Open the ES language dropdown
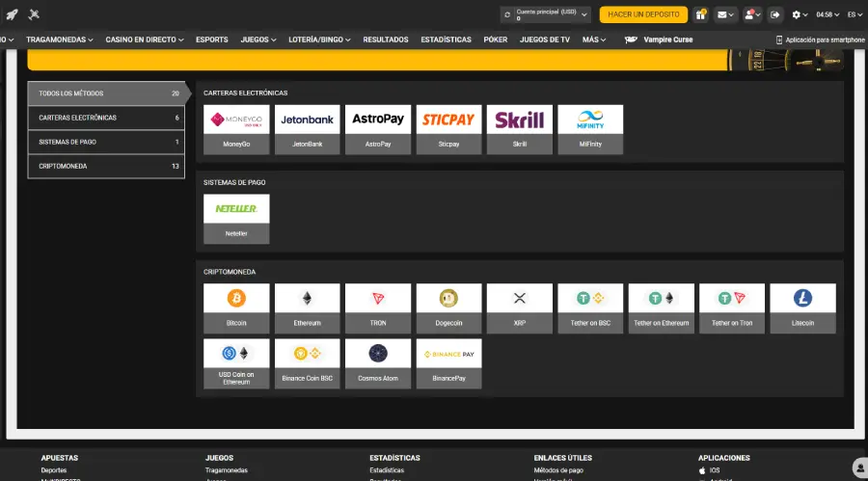 click(854, 14)
